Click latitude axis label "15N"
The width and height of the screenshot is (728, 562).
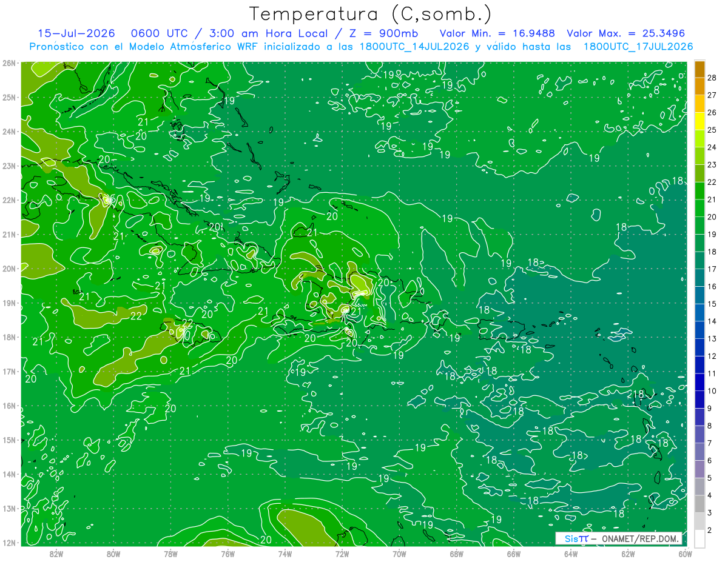tap(8, 440)
